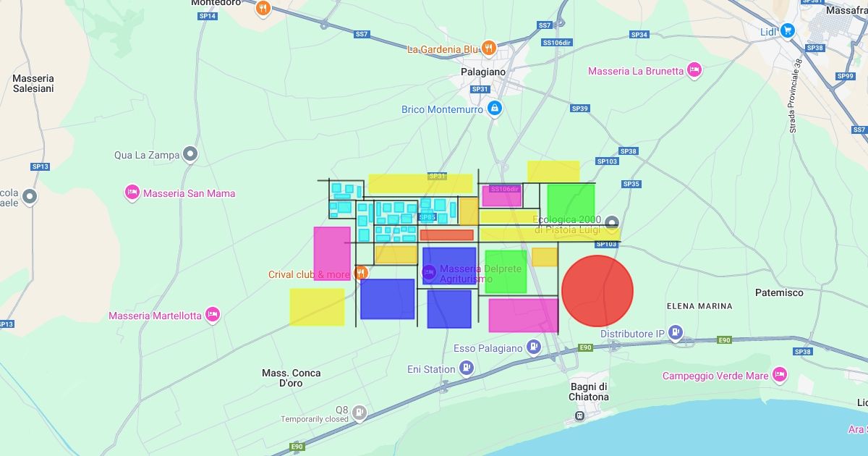The height and width of the screenshot is (456, 868).
Task: Open the Masseria San Mama hotel pin
Action: 132,193
